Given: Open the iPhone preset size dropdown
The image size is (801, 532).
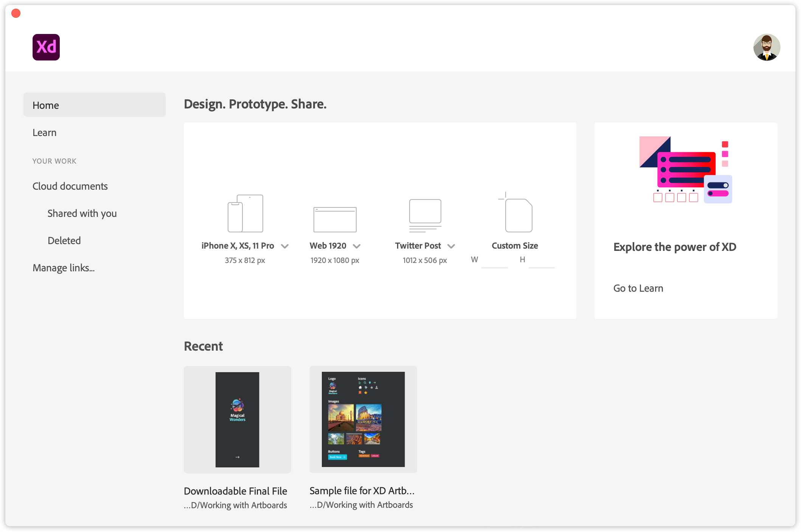Looking at the screenshot, I should pos(285,246).
